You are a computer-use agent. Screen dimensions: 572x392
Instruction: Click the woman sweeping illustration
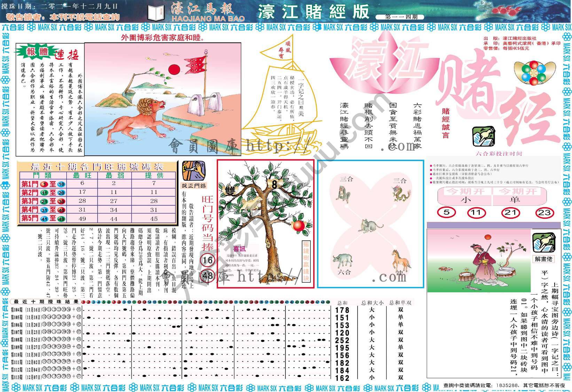tap(479, 260)
